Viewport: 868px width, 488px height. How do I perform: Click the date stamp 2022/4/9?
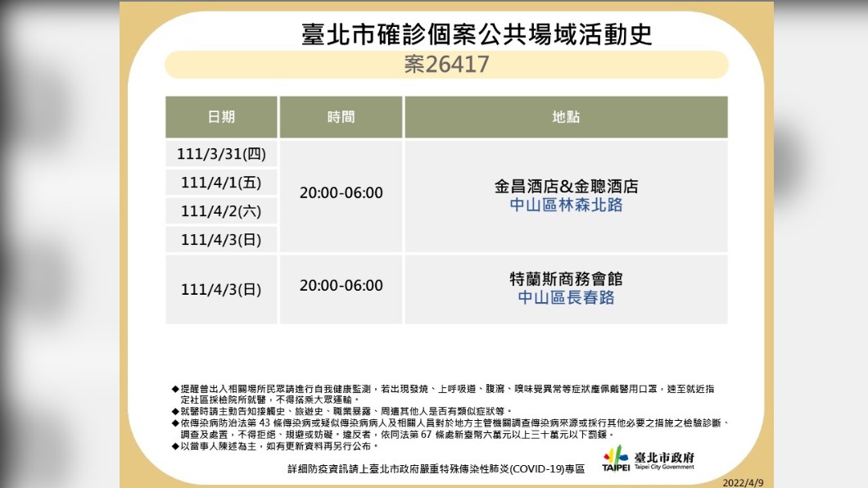[743, 482]
